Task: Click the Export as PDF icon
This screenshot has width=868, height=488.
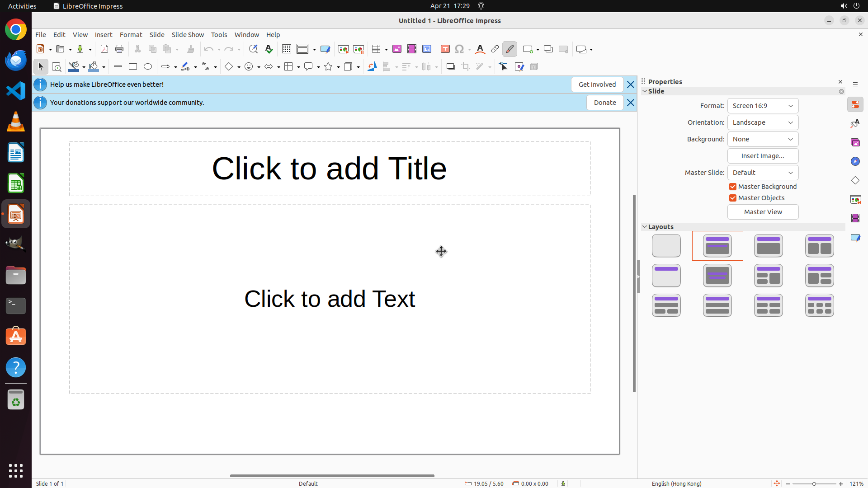Action: pos(104,49)
